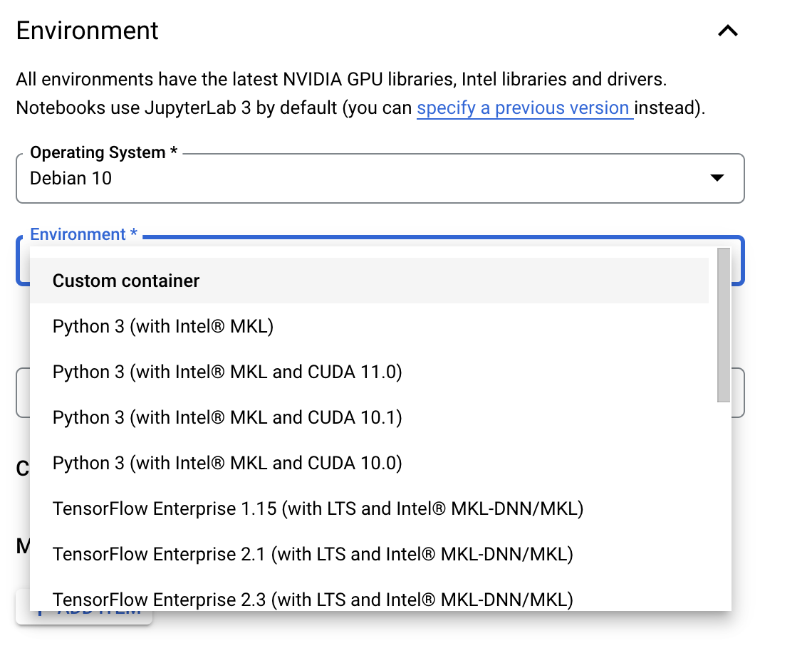The height and width of the screenshot is (648, 812).
Task: Pick Python 3 with MKL and CUDA 10.0
Action: pos(369,463)
